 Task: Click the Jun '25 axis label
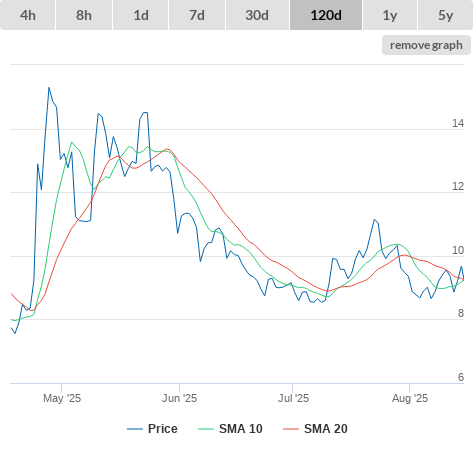179,398
